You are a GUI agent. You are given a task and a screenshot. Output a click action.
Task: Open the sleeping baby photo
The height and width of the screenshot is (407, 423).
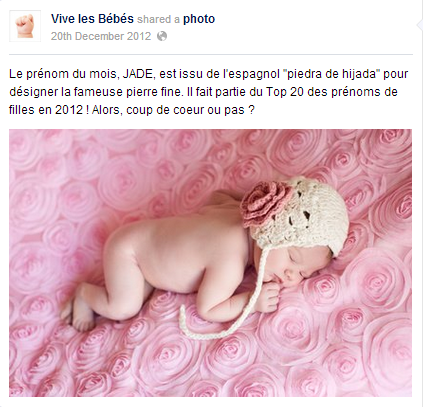click(210, 263)
